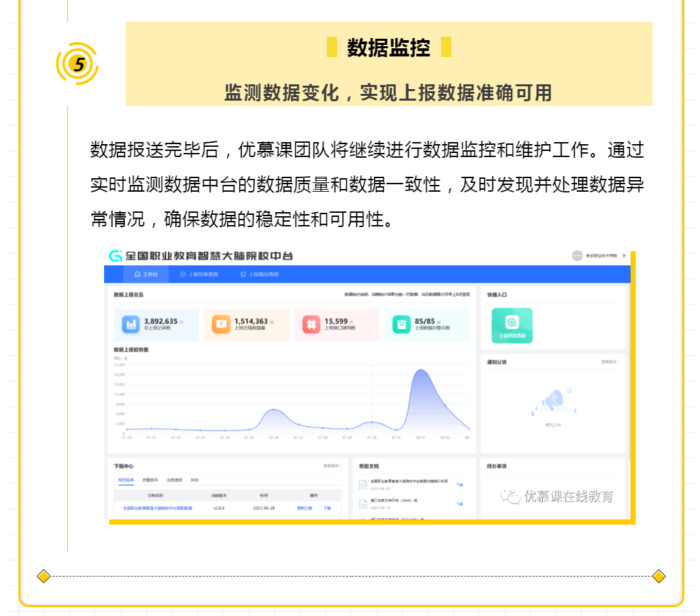Click first help document file icon
The image size is (700, 616).
(x=363, y=484)
